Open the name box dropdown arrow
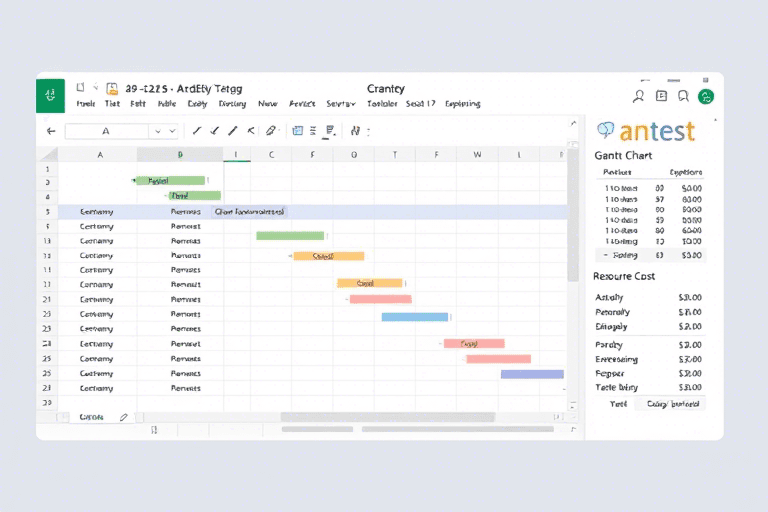768x512 pixels. click(x=157, y=131)
